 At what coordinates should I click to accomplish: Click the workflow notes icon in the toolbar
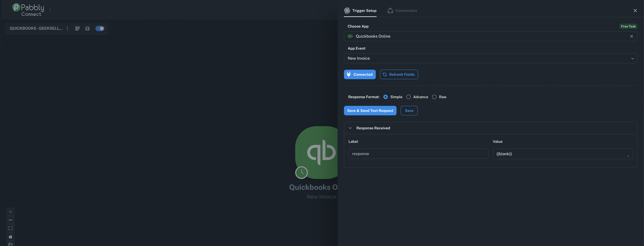(x=77, y=29)
